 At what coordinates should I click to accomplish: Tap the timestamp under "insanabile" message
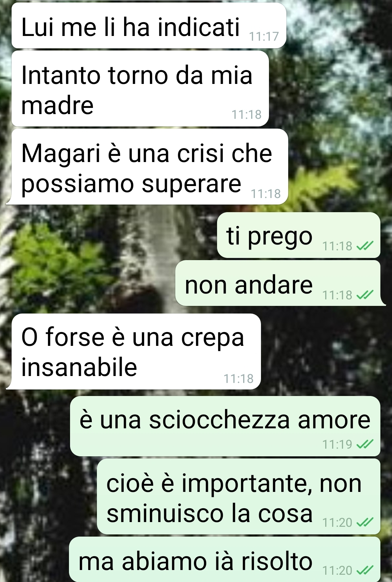pyautogui.click(x=238, y=379)
